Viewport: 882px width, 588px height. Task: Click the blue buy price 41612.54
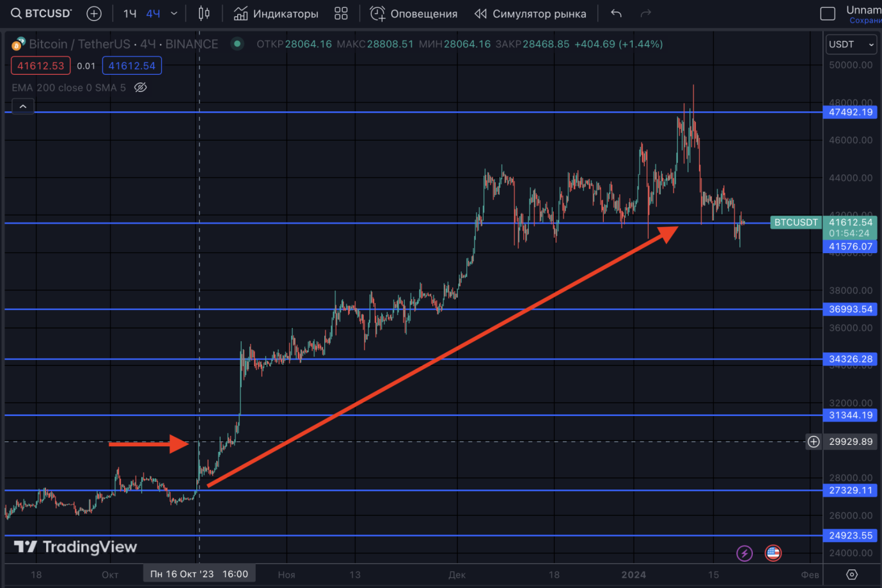pos(132,66)
